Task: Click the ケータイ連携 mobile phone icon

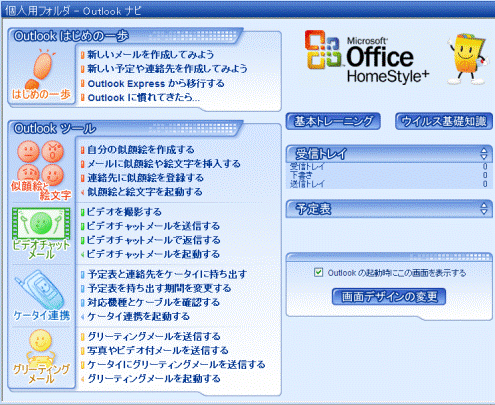Action: (41, 295)
